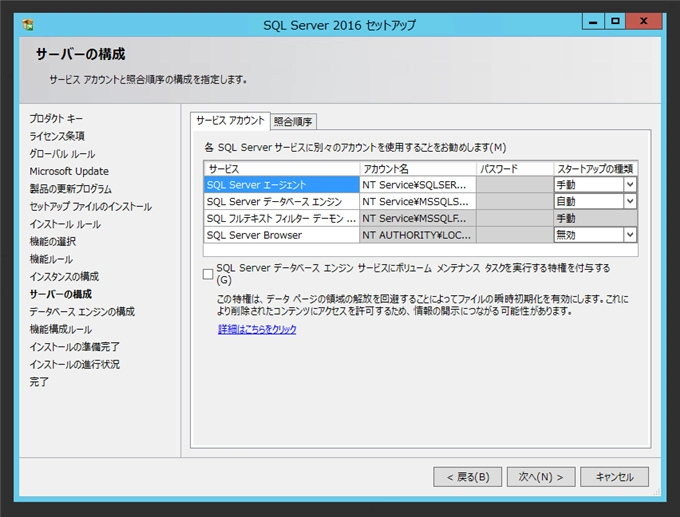Click グローバル ルール step in sidebar

tap(62, 154)
